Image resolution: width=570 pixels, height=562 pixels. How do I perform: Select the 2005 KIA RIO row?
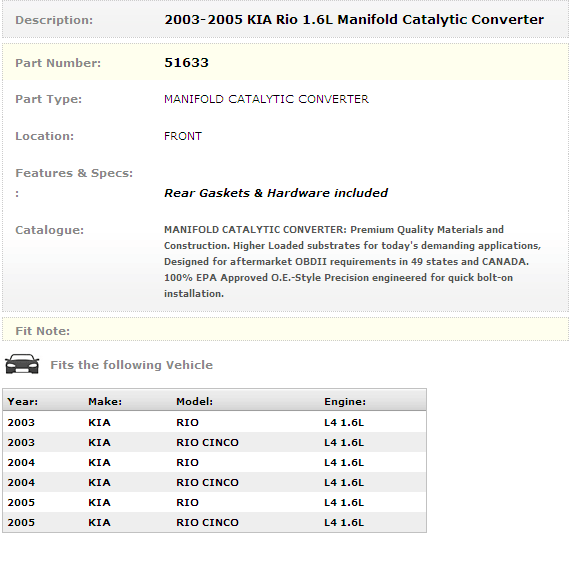[x=214, y=502]
